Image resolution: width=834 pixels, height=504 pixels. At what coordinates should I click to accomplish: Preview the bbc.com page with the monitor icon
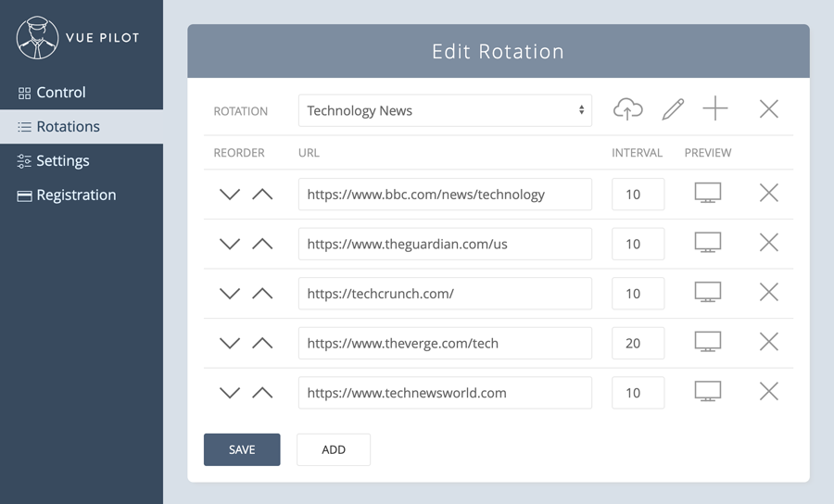tap(708, 193)
